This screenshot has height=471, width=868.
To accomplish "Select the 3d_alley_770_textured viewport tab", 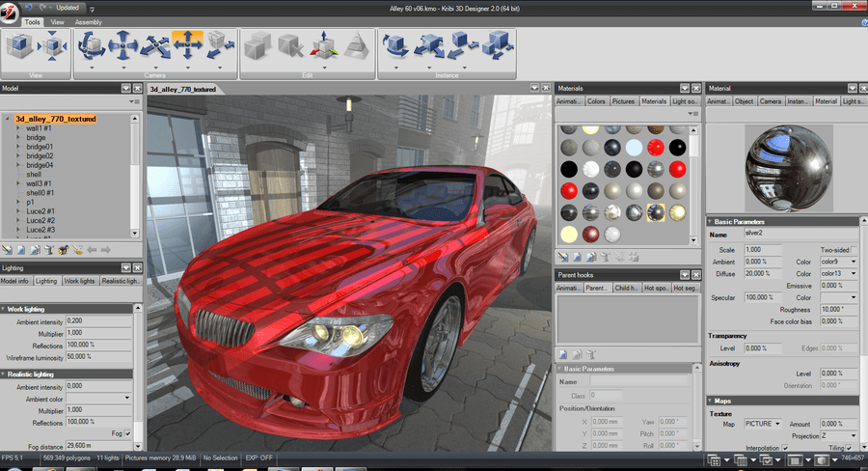I will point(182,89).
